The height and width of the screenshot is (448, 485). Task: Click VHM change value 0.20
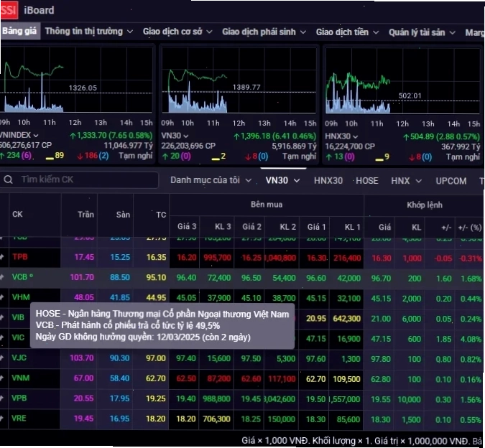[x=443, y=299]
